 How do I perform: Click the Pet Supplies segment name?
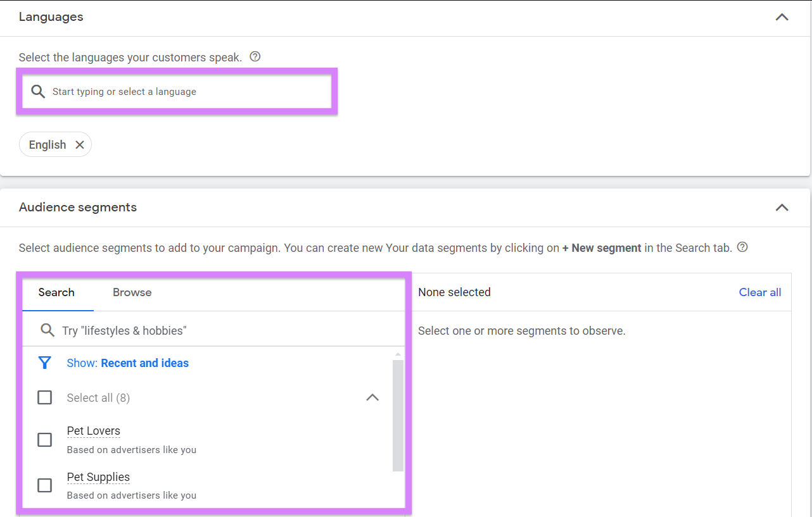98,477
